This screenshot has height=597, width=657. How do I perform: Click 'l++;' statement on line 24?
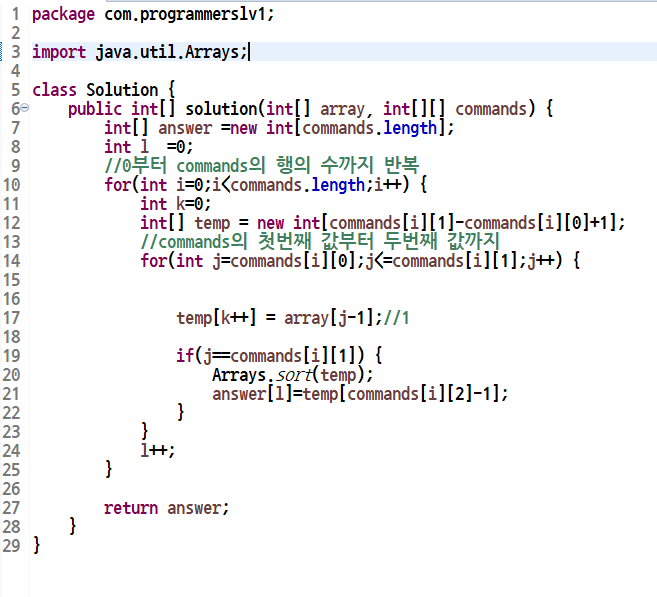158,451
